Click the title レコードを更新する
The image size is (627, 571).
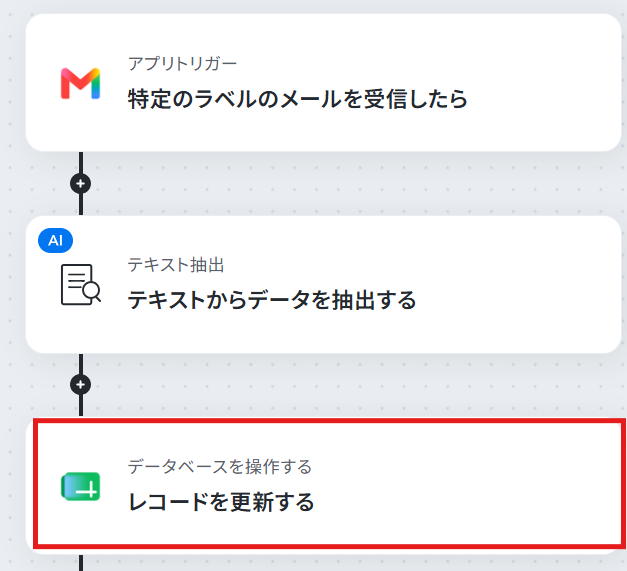221,502
